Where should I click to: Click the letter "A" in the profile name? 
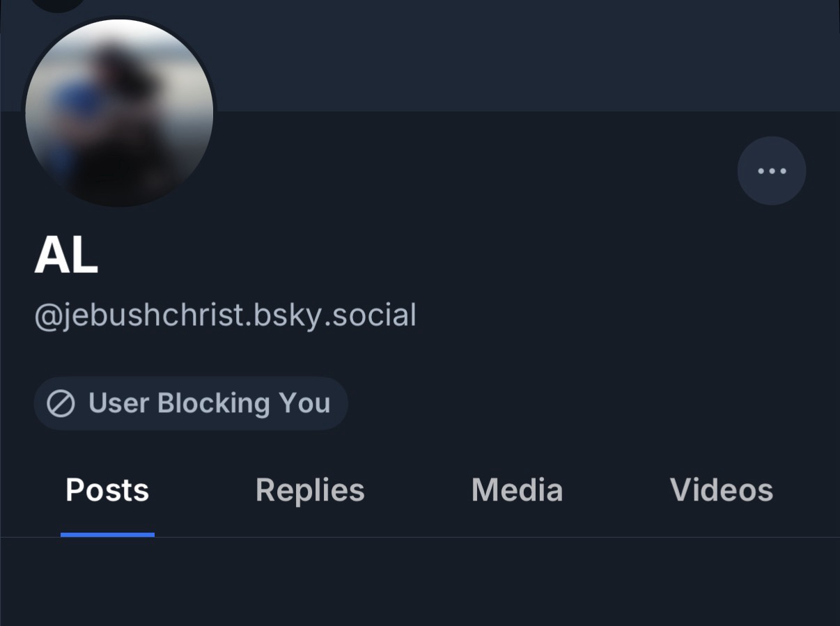coord(50,256)
